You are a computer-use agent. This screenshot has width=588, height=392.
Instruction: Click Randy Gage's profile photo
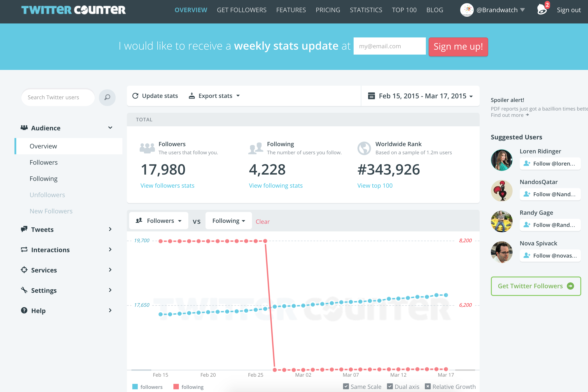coord(502,221)
